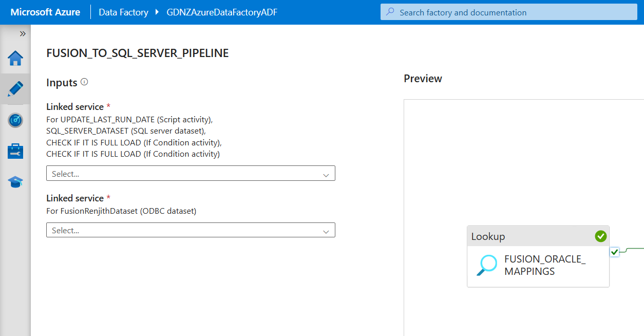Click 'For UPDATE_LAST_RUN_DATE (Script activity)' text
This screenshot has width=644, height=336.
click(129, 119)
